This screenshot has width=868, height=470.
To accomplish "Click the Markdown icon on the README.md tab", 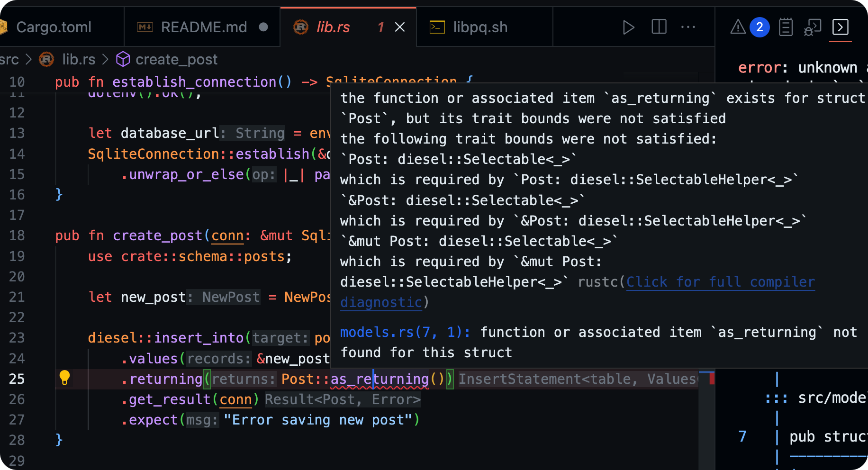I will pos(145,27).
